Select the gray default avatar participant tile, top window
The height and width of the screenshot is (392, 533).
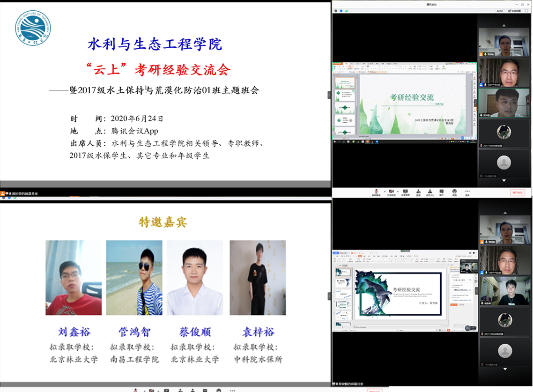(x=504, y=163)
